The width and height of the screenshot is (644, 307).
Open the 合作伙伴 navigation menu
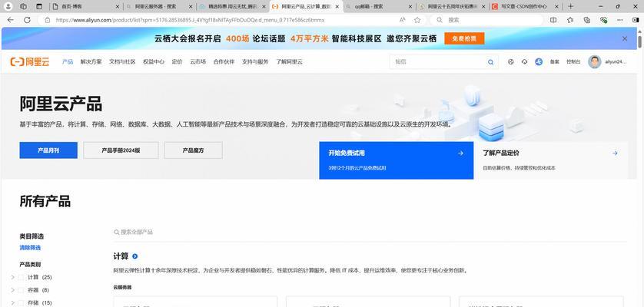pos(224,62)
